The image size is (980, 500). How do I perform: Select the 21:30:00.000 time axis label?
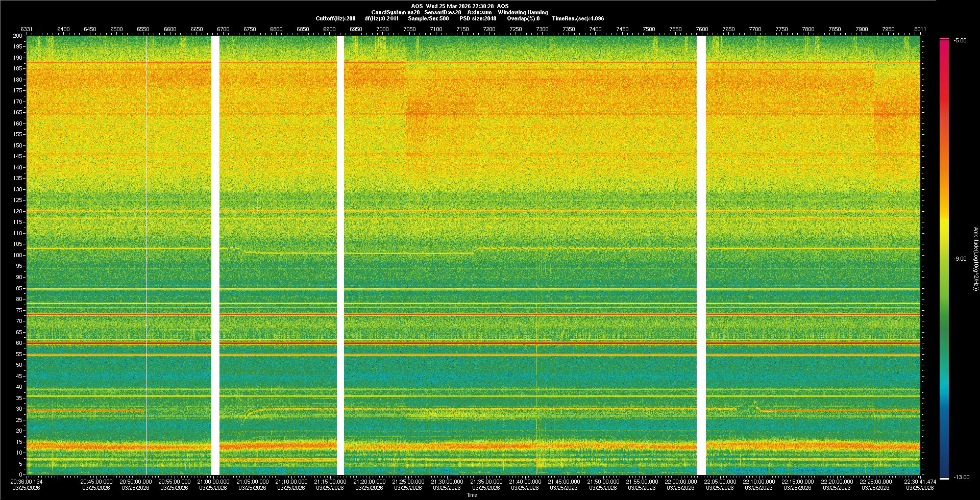pos(447,481)
